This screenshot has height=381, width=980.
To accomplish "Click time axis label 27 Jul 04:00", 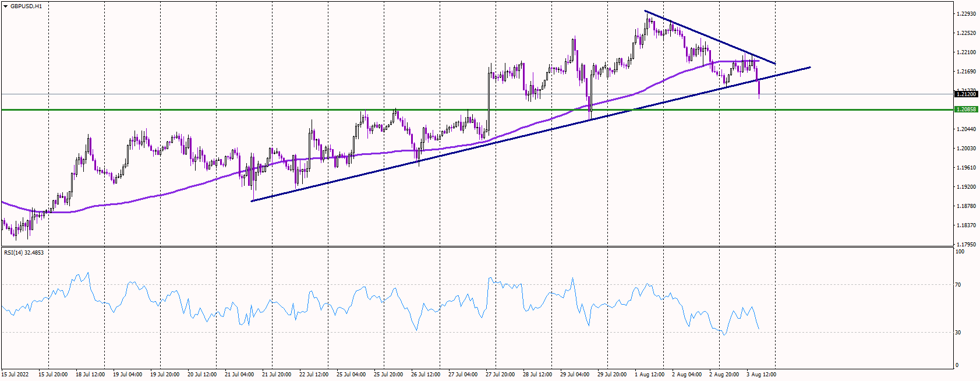I will point(463,375).
